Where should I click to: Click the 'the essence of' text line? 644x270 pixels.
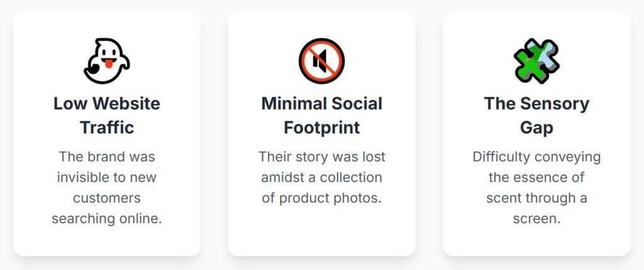coord(536,177)
